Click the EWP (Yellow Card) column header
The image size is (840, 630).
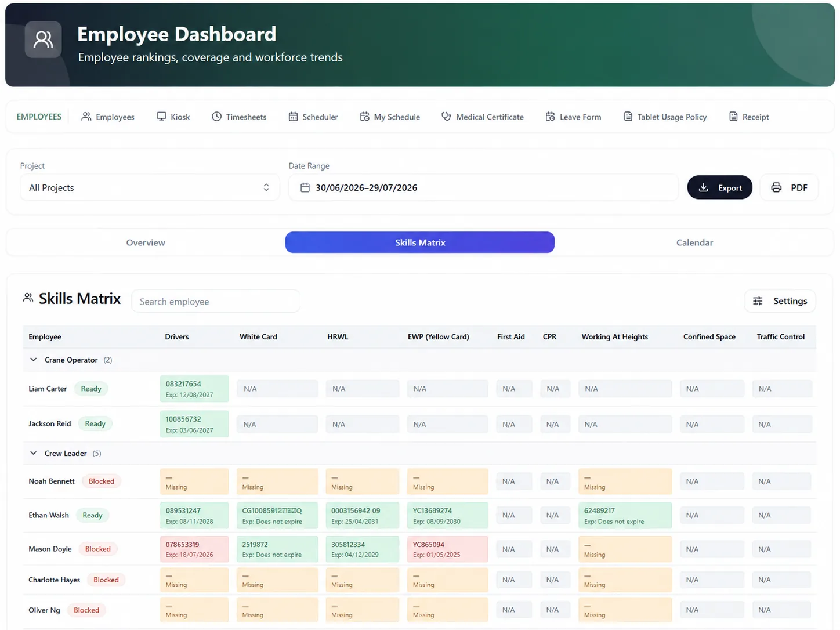(438, 336)
